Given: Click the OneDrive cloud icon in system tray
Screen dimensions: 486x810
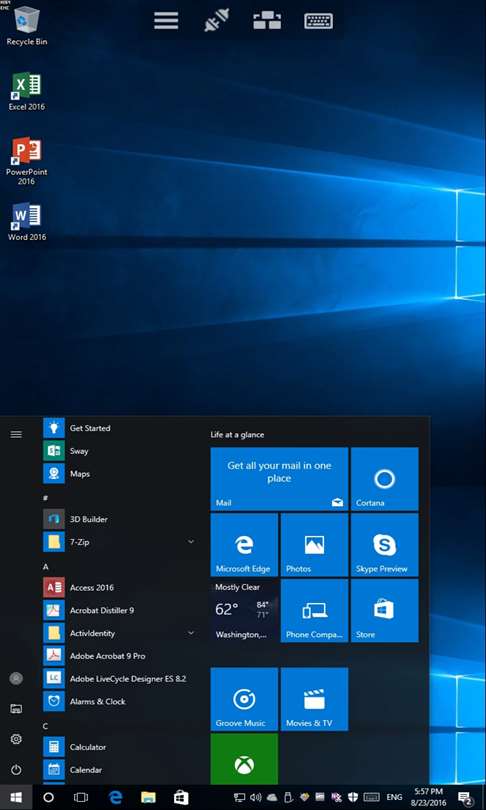Looking at the screenshot, I should (x=272, y=797).
